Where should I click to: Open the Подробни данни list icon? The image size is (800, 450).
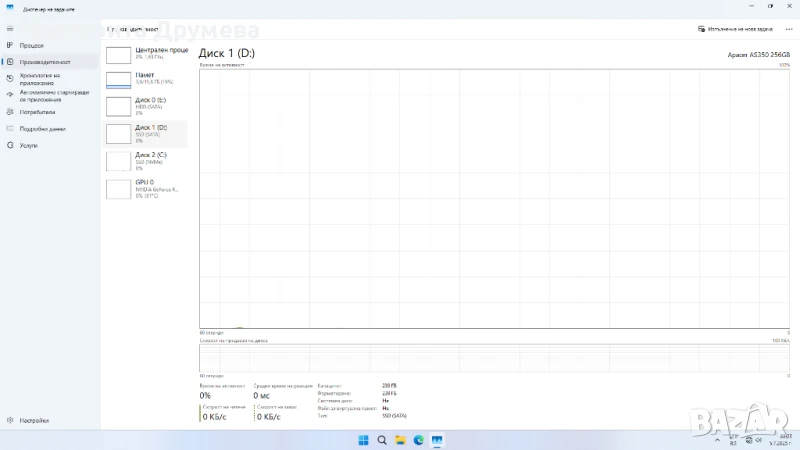[x=10, y=128]
